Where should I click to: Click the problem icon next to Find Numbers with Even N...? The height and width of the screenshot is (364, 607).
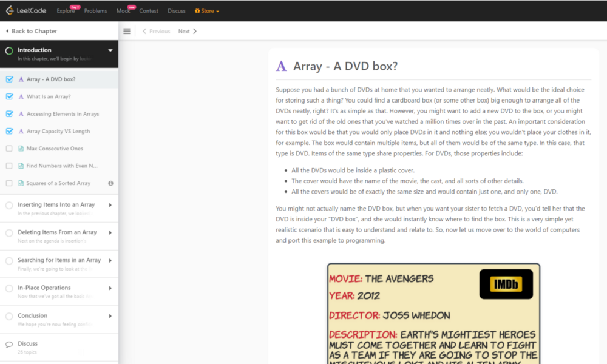[x=21, y=166]
